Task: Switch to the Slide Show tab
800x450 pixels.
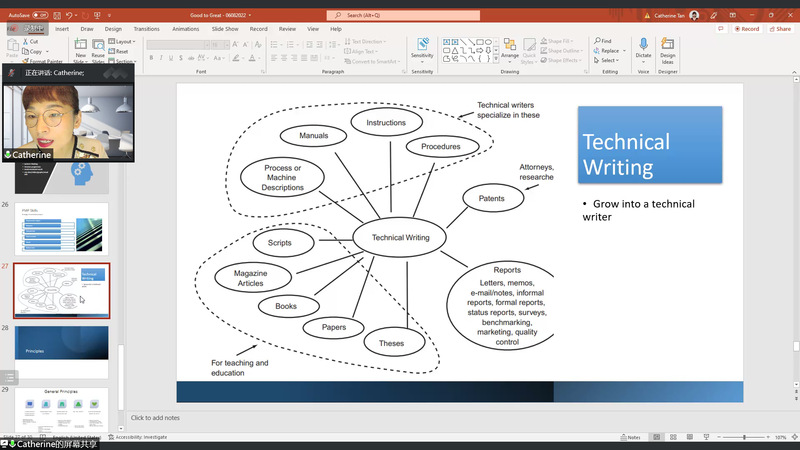Action: (x=225, y=29)
